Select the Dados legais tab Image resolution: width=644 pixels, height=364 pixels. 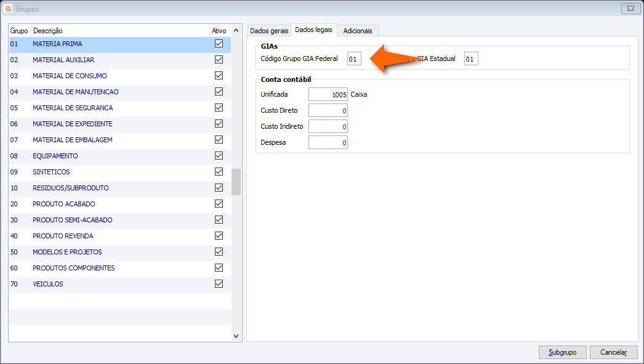tap(314, 30)
